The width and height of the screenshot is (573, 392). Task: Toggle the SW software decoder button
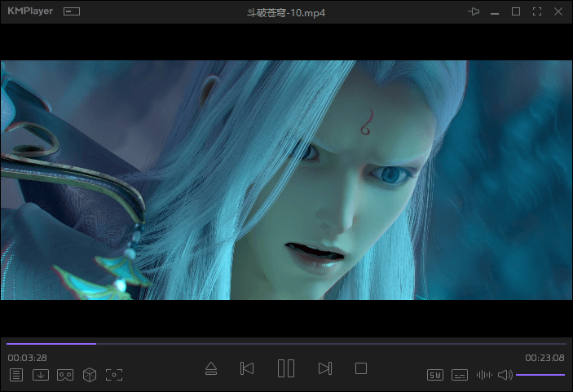pyautogui.click(x=435, y=375)
